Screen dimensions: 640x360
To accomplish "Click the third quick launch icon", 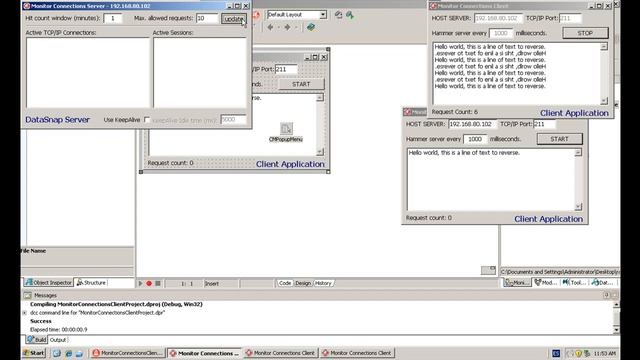I will pyautogui.click(x=79, y=353).
